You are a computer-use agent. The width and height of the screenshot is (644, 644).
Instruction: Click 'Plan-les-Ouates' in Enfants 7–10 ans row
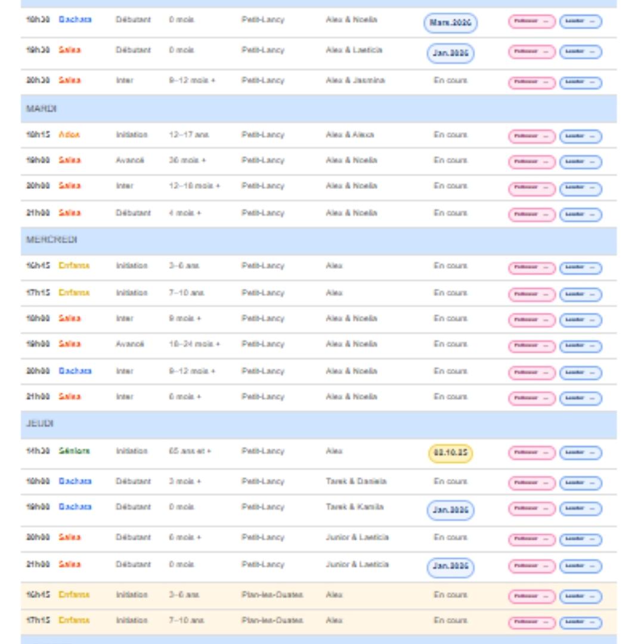[273, 621]
